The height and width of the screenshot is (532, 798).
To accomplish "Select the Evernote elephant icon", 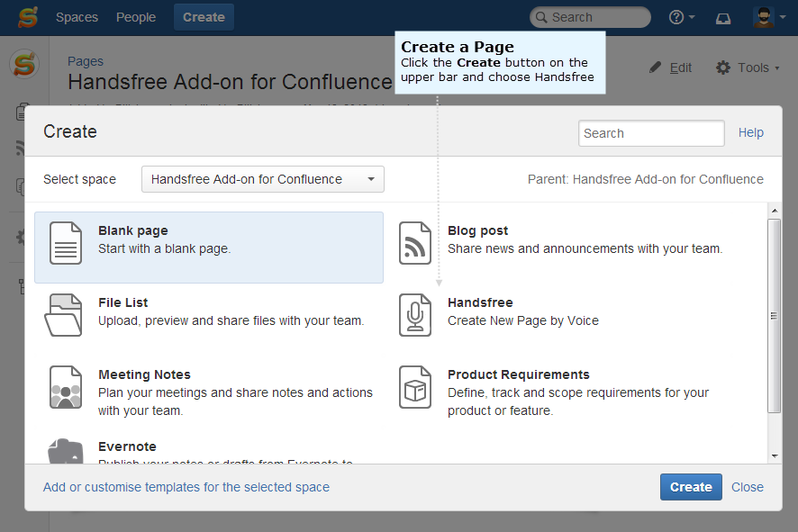I will [x=66, y=451].
